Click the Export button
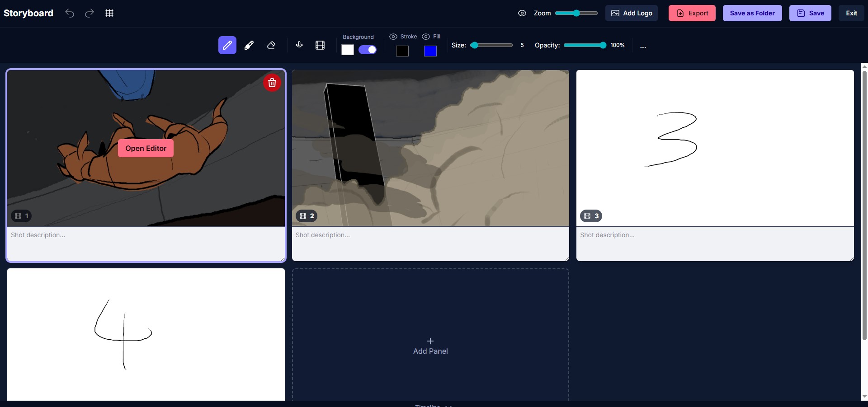 tap(692, 13)
